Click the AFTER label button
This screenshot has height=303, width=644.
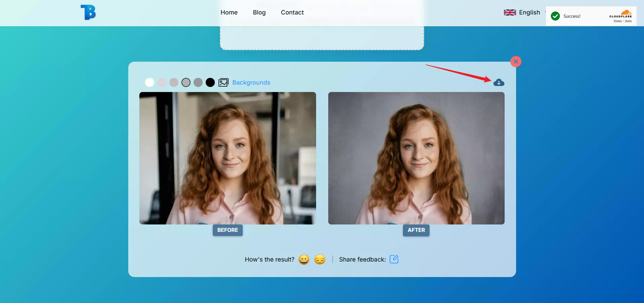[416, 230]
